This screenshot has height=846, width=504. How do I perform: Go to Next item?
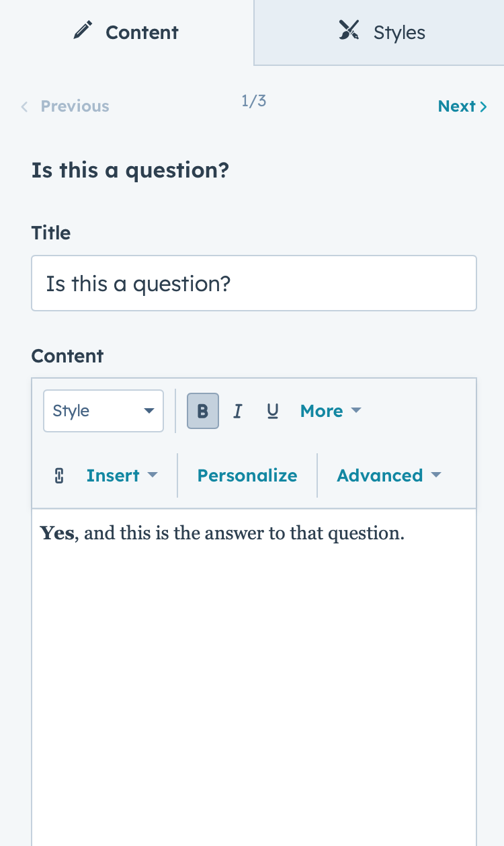coord(462,106)
